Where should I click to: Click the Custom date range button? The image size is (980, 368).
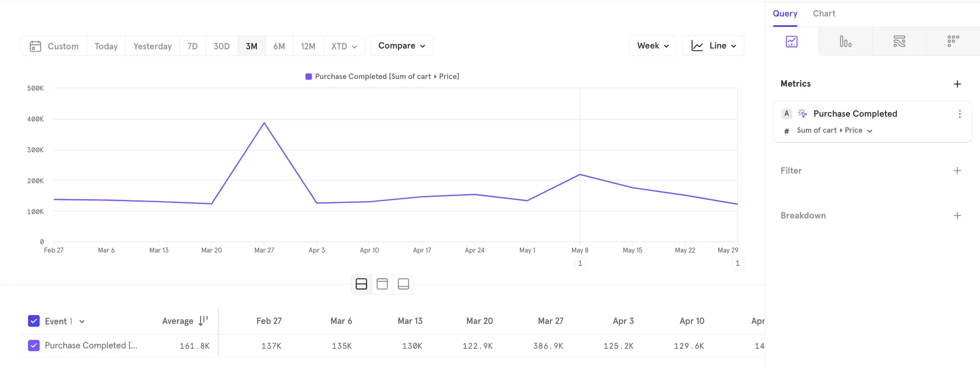click(54, 46)
